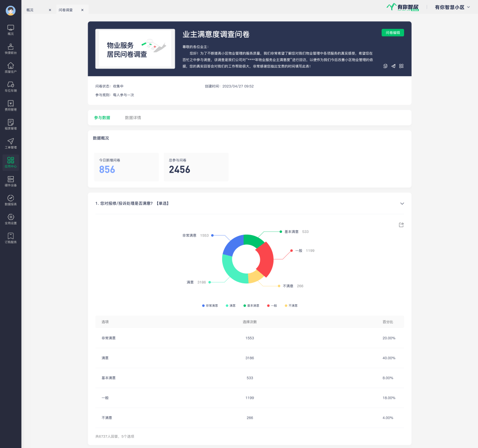Collapse question 1 using the chevron
Screen dimensions: 478x448
[402, 204]
